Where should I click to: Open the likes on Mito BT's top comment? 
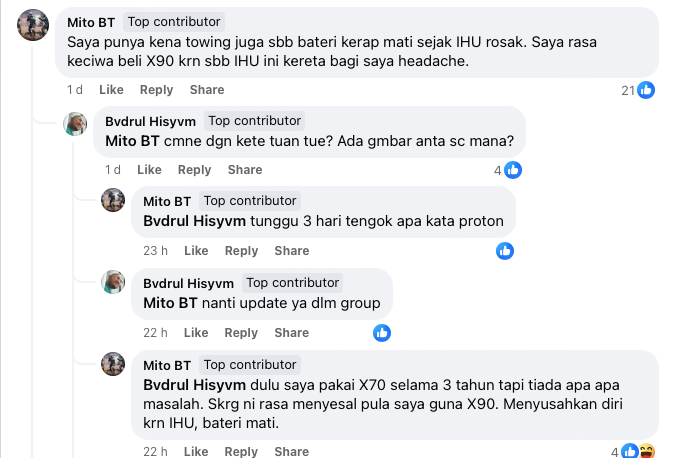tap(638, 90)
